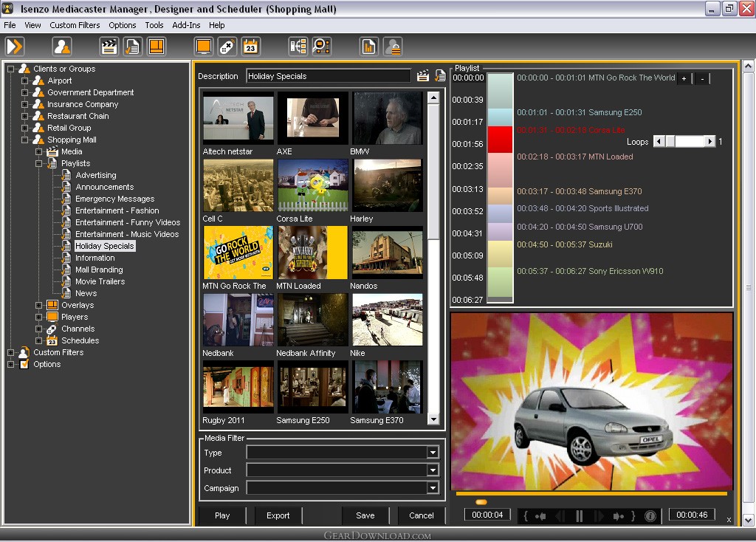Viewport: 756px width, 542px height.
Task: Click the Export button
Action: pos(278,515)
